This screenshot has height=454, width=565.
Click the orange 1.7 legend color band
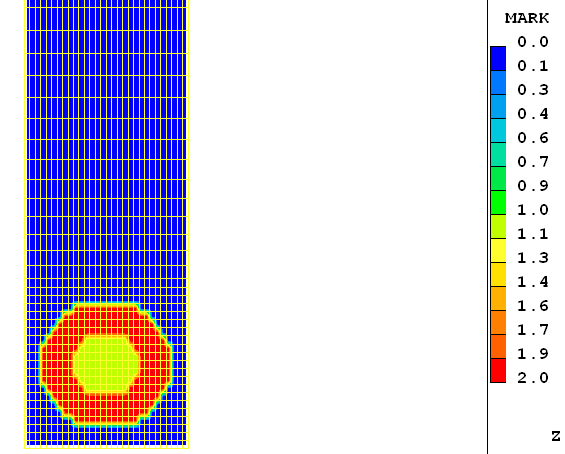[498, 322]
